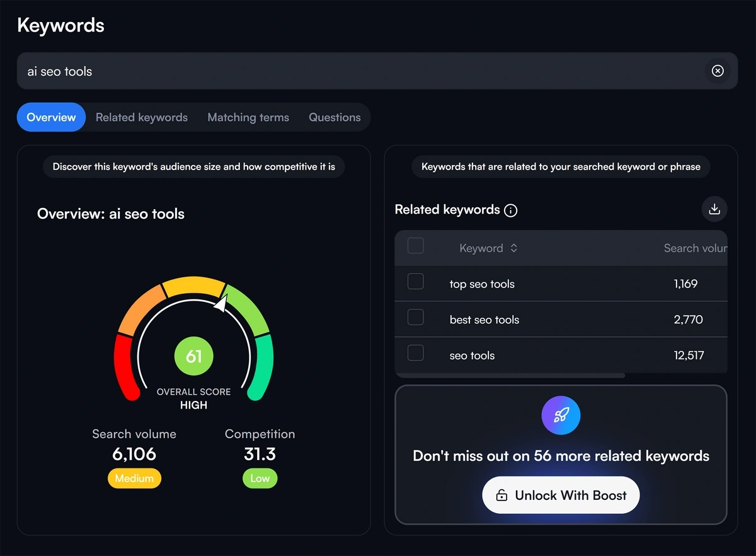756x556 pixels.
Task: Click the 'best seo tools' keyword
Action: click(x=484, y=320)
